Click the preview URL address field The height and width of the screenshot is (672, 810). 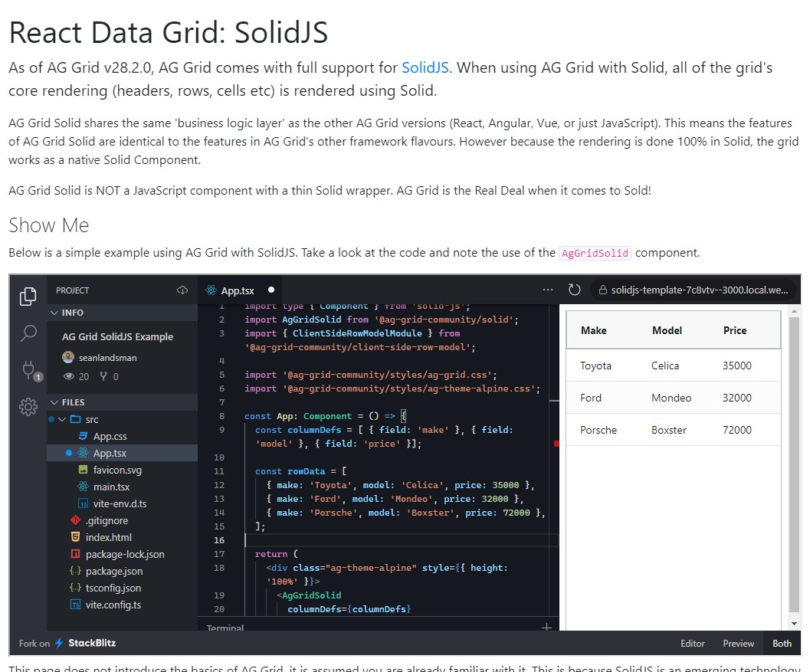point(694,290)
